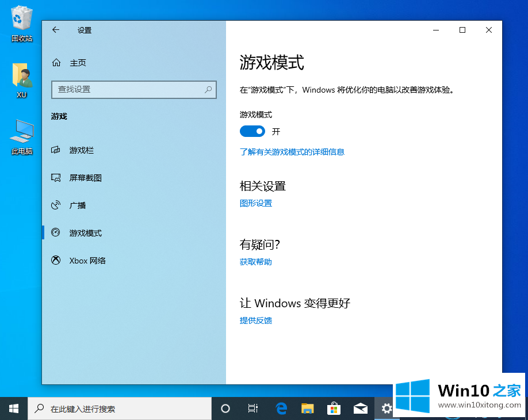Select the 此电脑 desktop icon
Screen dimensions: 528x420
pos(22,137)
